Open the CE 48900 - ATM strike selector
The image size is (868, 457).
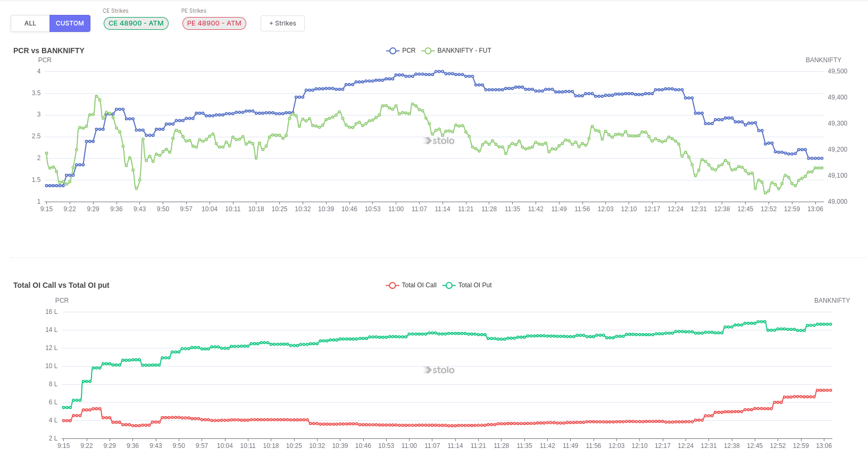coord(136,23)
